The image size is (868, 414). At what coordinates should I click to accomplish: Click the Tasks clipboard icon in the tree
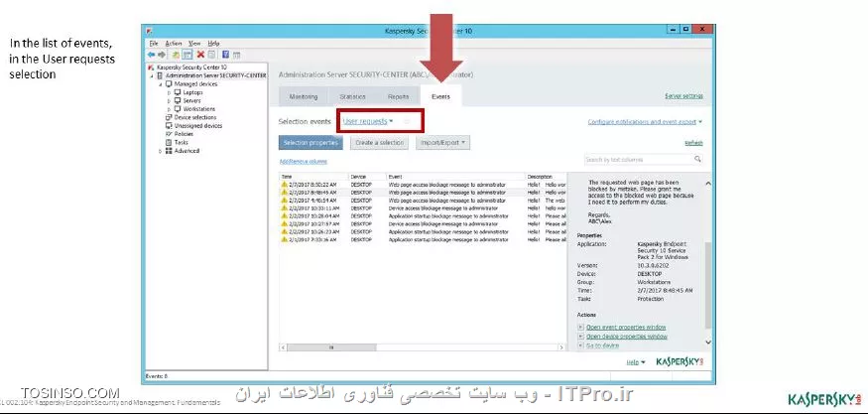click(169, 142)
